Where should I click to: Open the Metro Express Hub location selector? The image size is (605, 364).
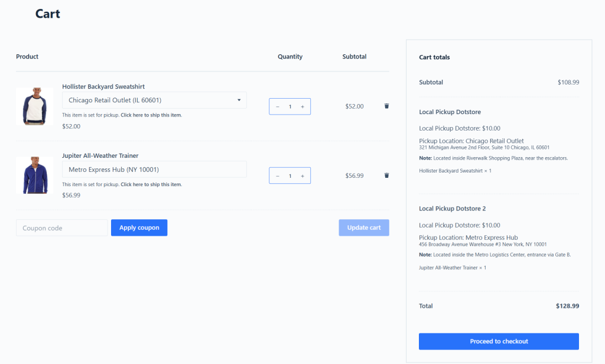154,169
